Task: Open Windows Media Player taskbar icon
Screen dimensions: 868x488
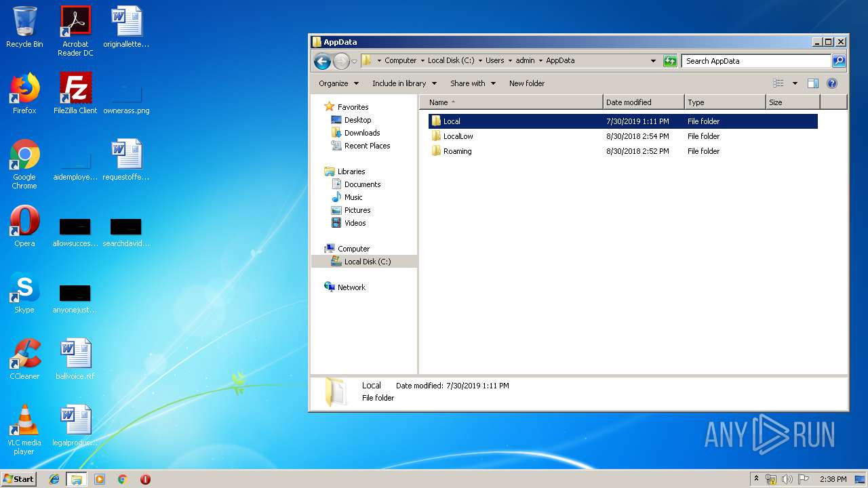Action: 100,479
